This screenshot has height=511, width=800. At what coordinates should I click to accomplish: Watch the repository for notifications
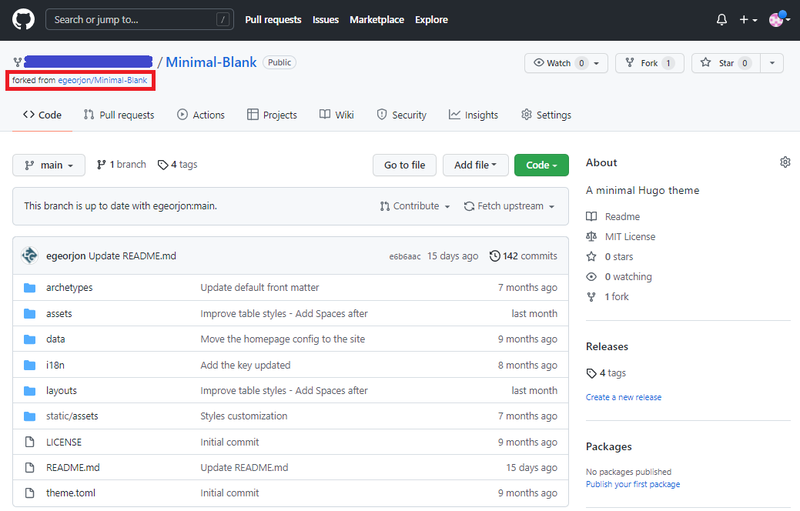[559, 63]
